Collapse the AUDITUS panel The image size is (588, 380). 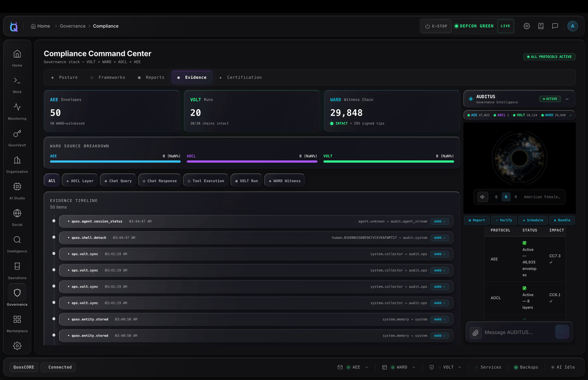[567, 99]
